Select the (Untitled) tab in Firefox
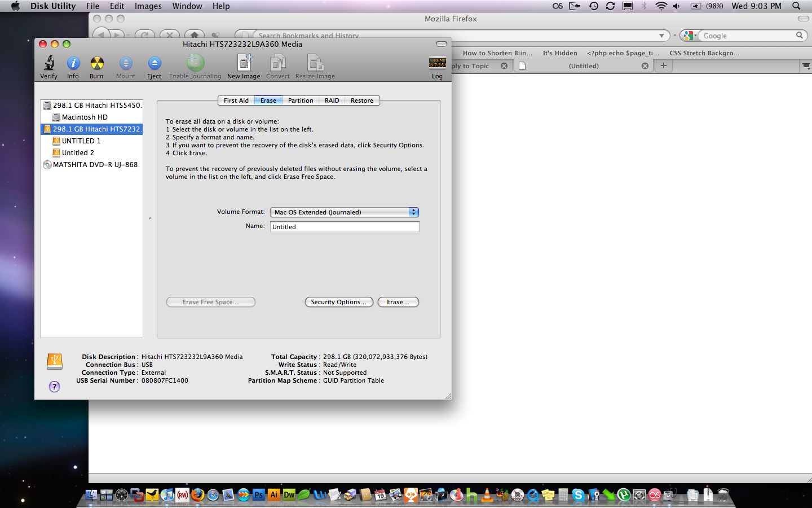The image size is (812, 508). tap(583, 66)
